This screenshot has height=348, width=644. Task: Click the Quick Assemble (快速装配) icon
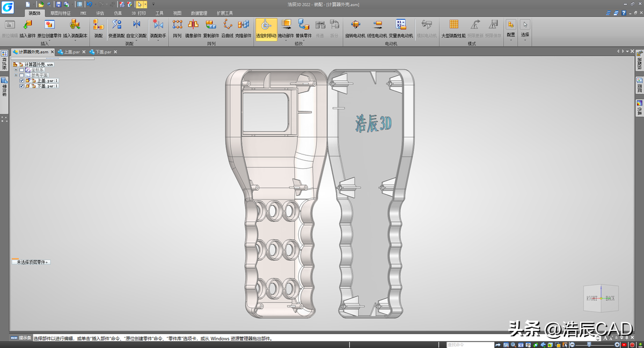click(116, 25)
